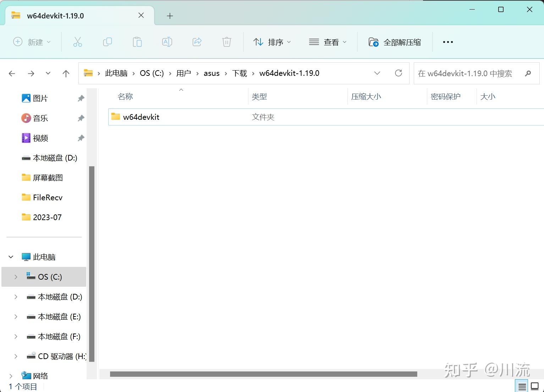The image size is (544, 392).
Task: Click asus breadcrumb in address bar
Action: coord(211,73)
